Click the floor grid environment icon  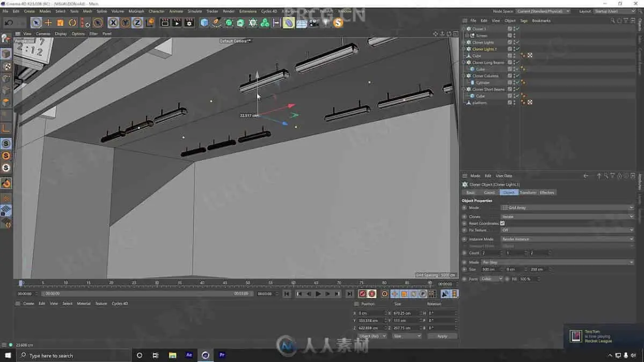click(302, 23)
